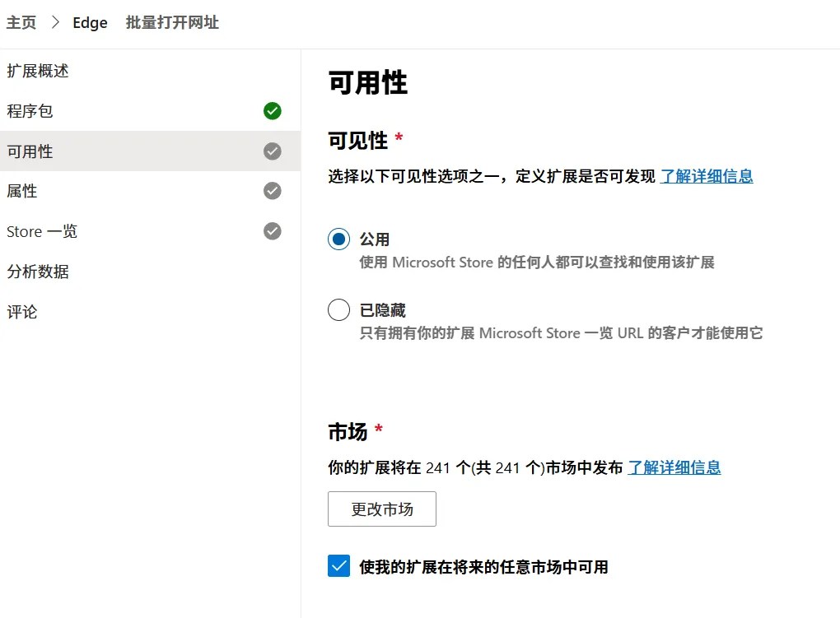840x618 pixels.
Task: Click the gray checkmark beside Store 一览
Action: point(273,231)
